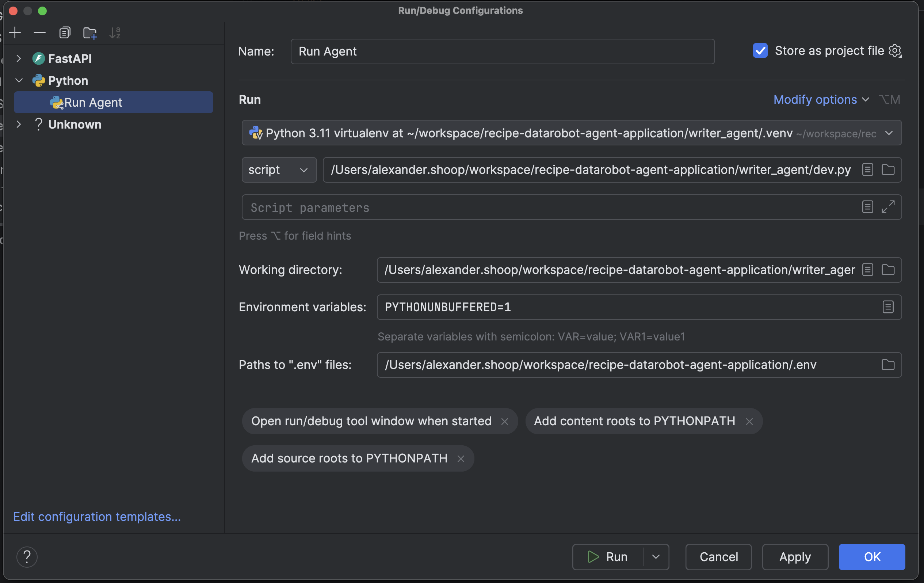Viewport: 924px width, 583px height.
Task: Open the Environment variables editor icon
Action: coord(888,307)
